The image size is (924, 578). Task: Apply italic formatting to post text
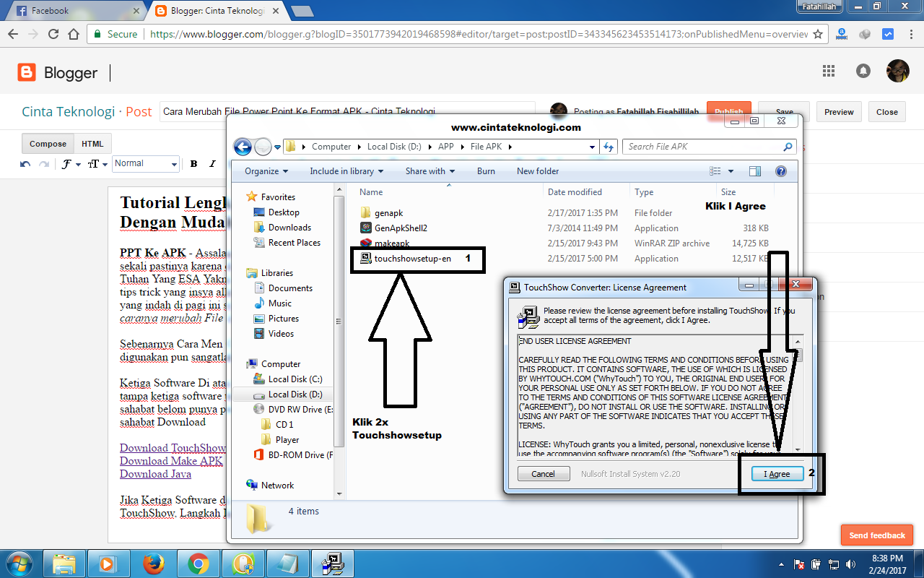(x=212, y=164)
